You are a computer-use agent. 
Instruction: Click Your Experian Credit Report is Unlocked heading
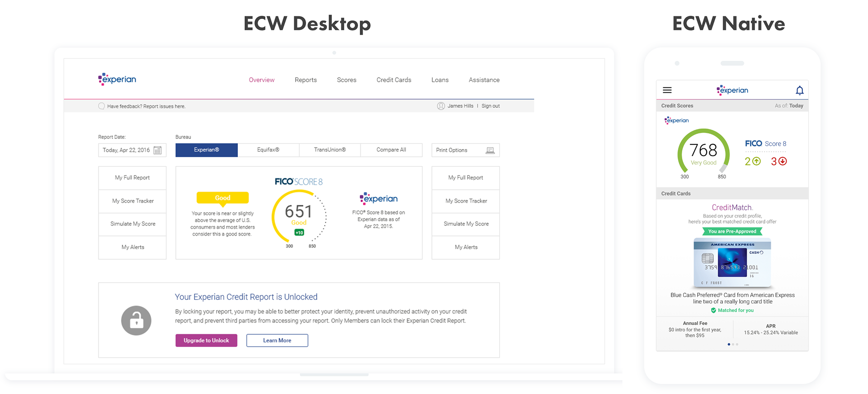point(246,297)
